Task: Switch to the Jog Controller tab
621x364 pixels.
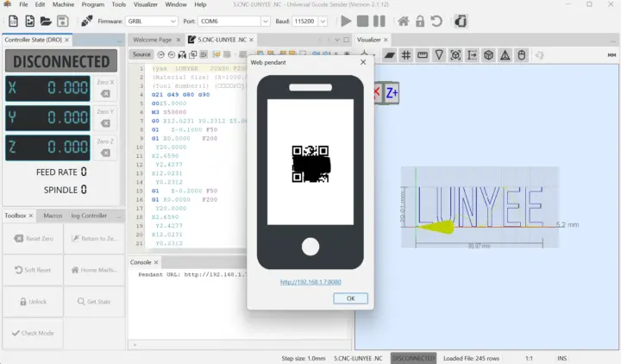Action: [89, 216]
